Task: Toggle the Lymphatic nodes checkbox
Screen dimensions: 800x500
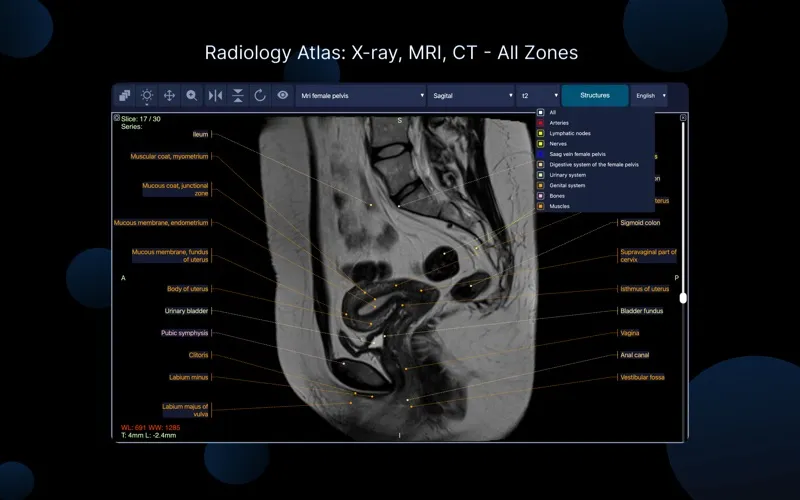Action: coord(541,133)
